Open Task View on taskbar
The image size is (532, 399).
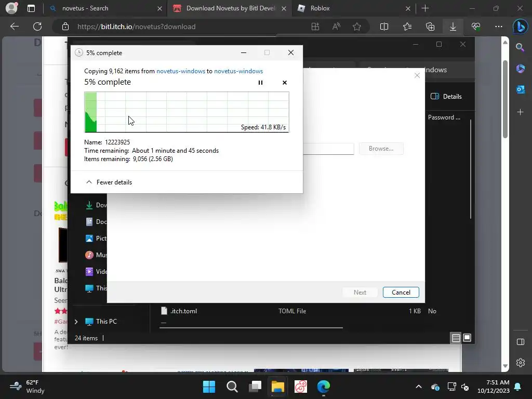point(255,387)
